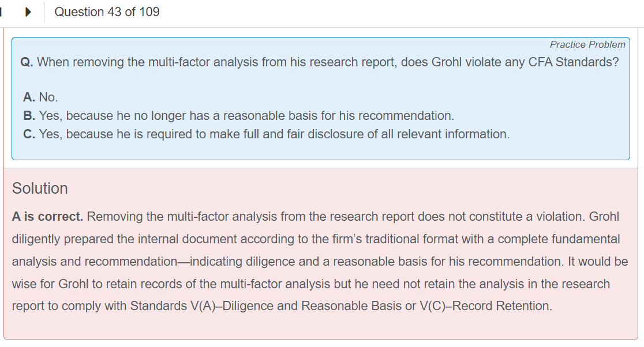Click the 'Solution' heading
Image resolution: width=644 pixels, height=347 pixels.
[40, 188]
